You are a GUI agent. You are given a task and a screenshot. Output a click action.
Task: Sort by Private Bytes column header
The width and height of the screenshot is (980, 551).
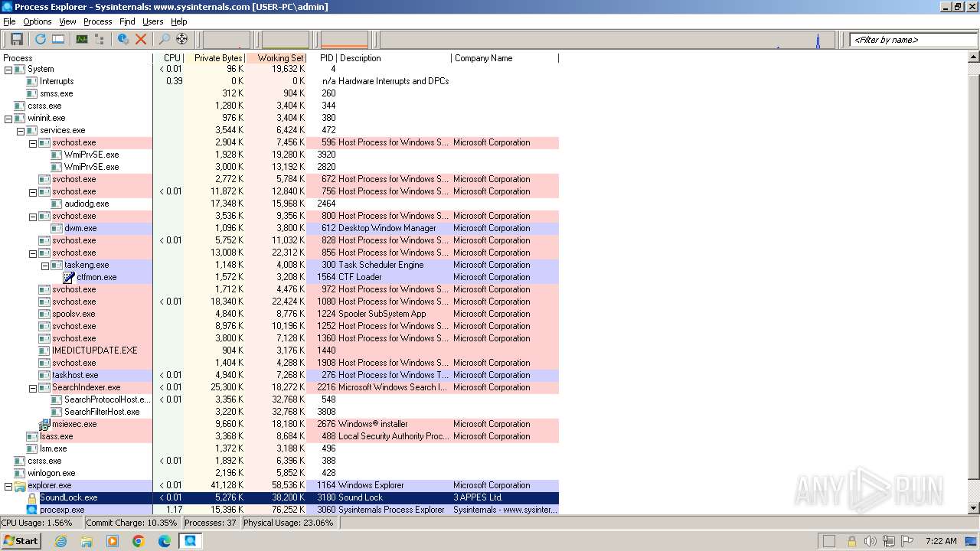(x=215, y=57)
